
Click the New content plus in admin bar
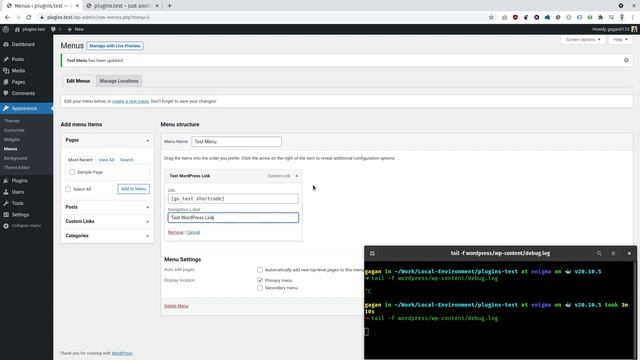point(76,29)
